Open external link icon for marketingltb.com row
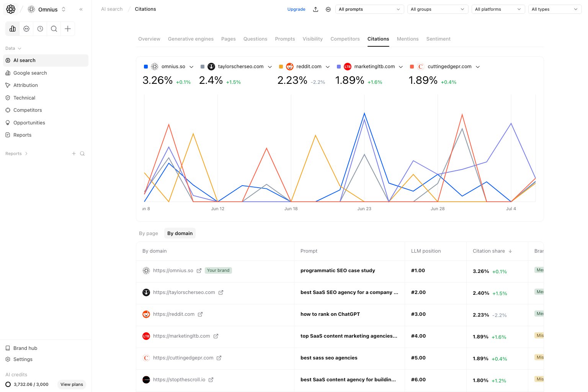 click(x=216, y=336)
